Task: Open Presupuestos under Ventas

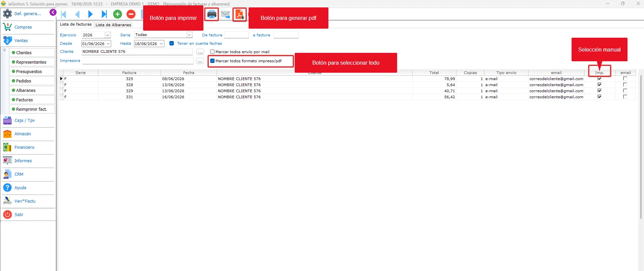Action: pos(32,71)
